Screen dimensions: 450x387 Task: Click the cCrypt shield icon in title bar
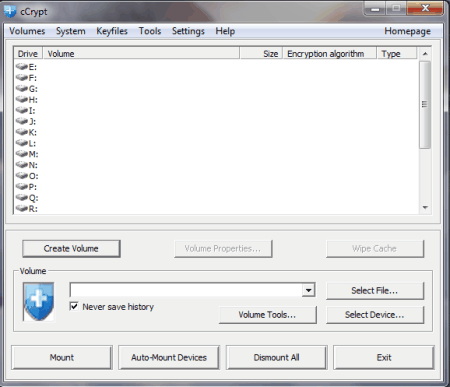10,11
